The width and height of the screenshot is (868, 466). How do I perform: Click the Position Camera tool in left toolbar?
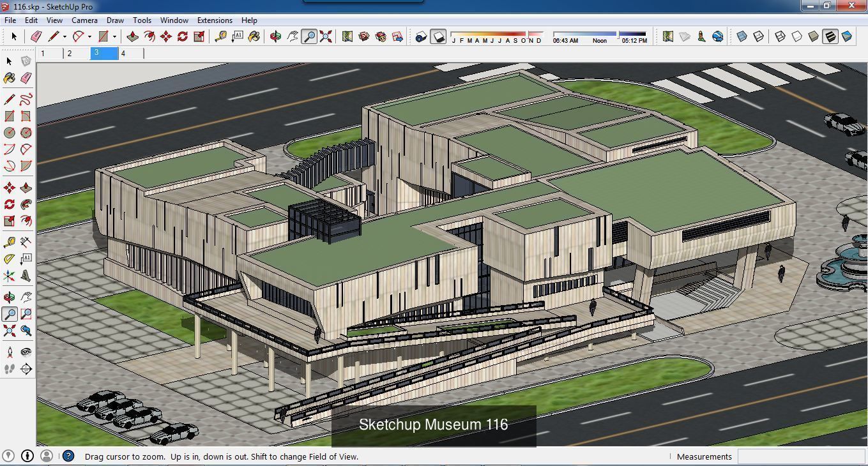pyautogui.click(x=9, y=352)
